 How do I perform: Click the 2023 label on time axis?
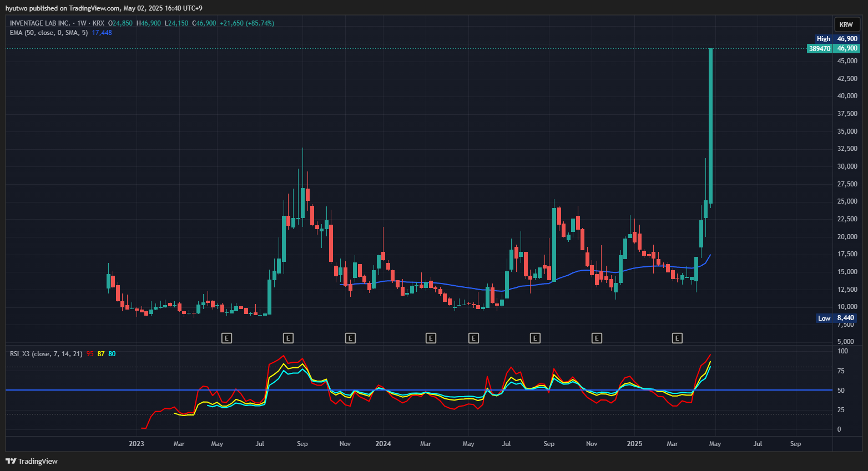tap(137, 444)
